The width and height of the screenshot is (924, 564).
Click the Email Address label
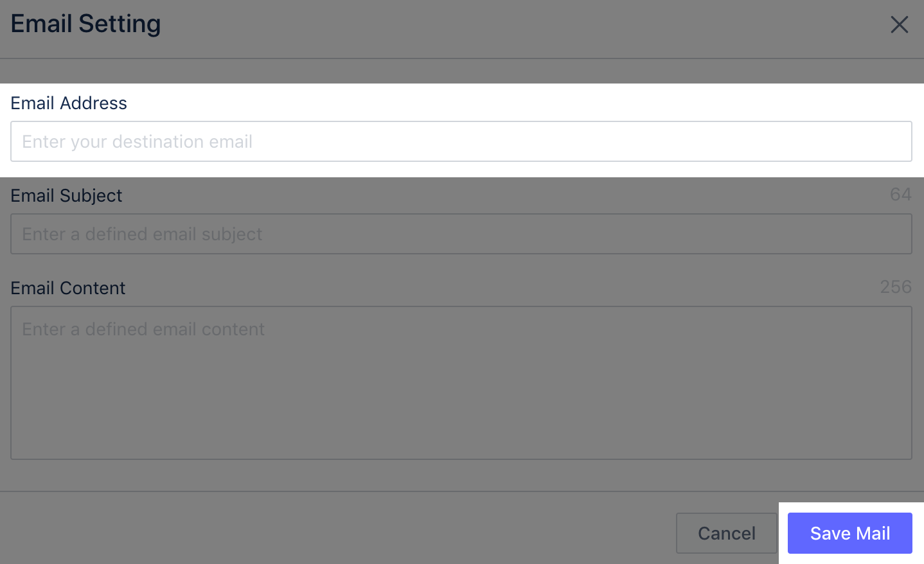pyautogui.click(x=69, y=103)
